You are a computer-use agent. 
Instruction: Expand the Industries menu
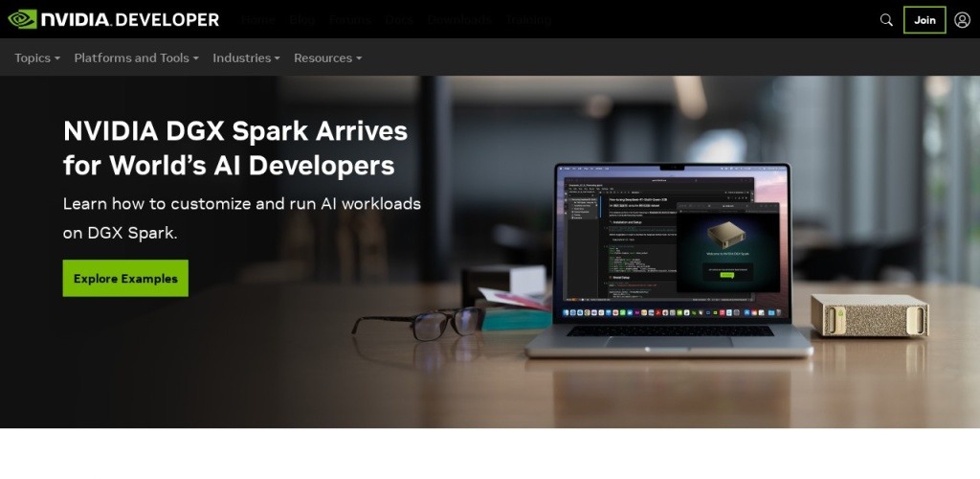click(x=246, y=57)
